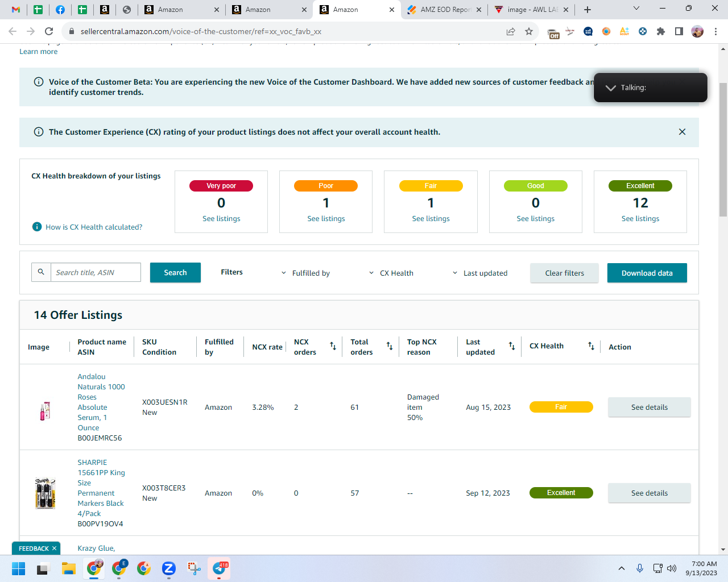Screen dimensions: 728x582
Task: See listings under Very poor
Action: (x=221, y=218)
